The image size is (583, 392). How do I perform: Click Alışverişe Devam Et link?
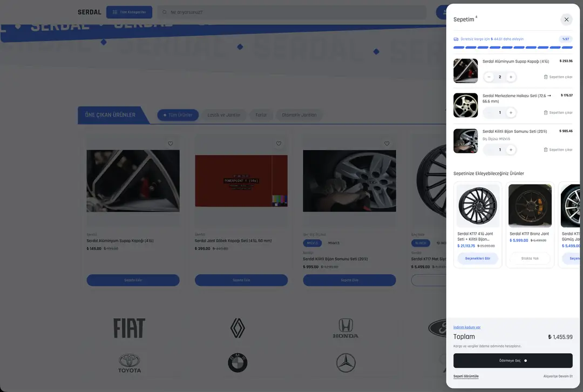(x=558, y=376)
